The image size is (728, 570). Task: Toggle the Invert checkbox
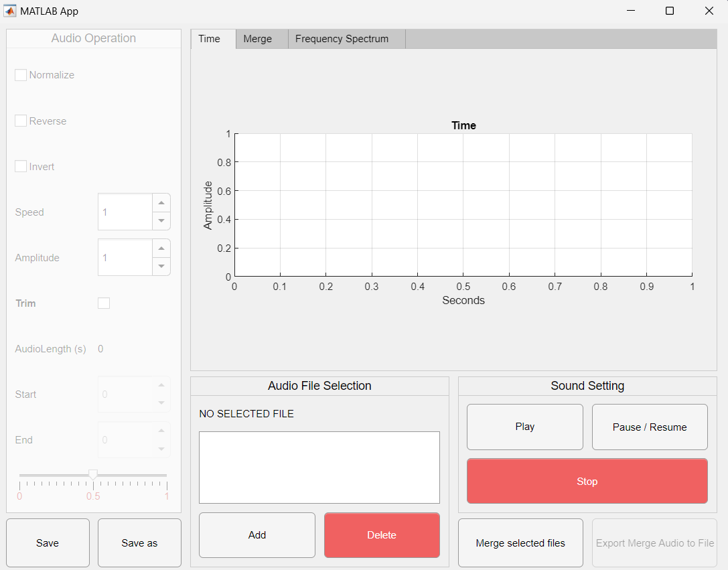tap(20, 166)
